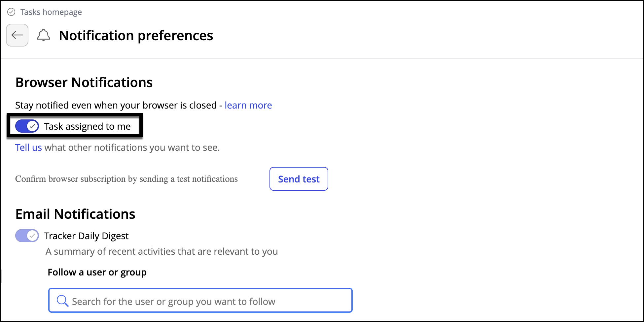Click the Browser Notifications heading
This screenshot has width=644, height=322.
(84, 82)
